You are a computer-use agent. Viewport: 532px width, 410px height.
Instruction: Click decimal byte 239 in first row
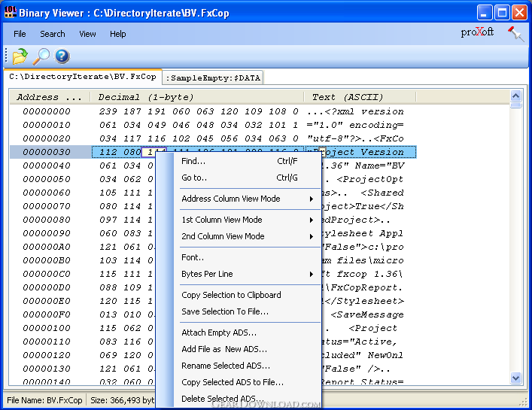pyautogui.click(x=108, y=111)
